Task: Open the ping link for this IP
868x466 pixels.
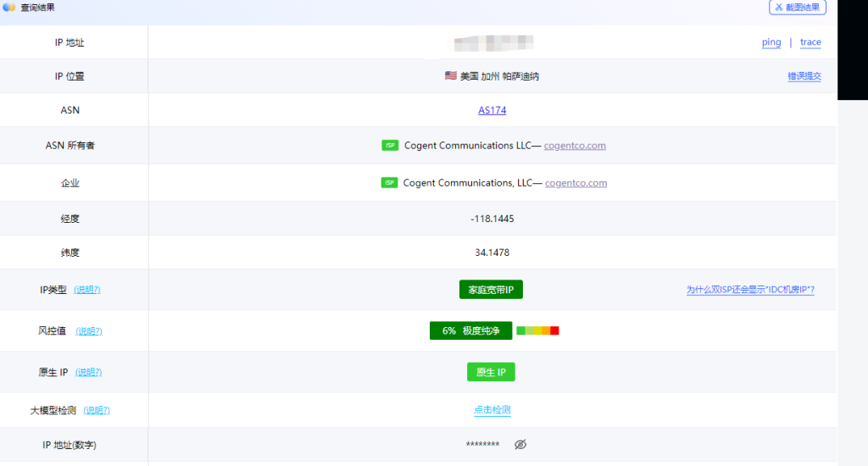Action: [x=771, y=42]
